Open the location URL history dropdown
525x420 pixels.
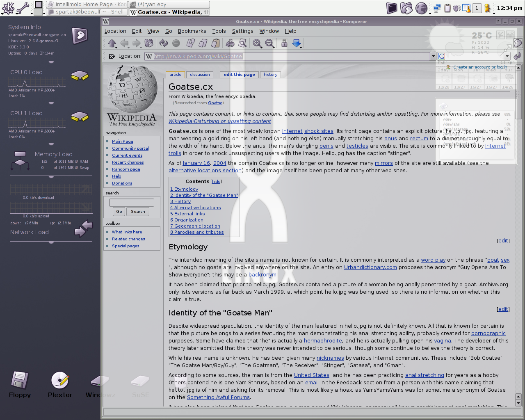click(x=433, y=56)
